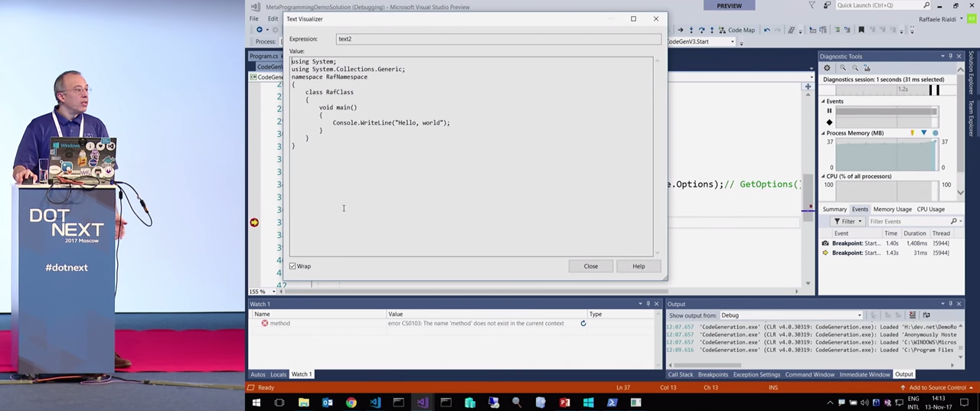Click the Diagnostic Tools settings gear icon

827,67
